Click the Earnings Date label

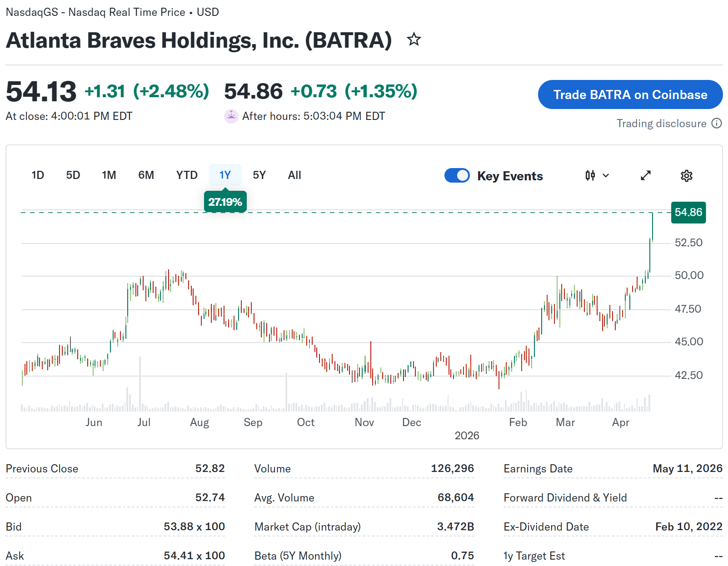(x=538, y=469)
